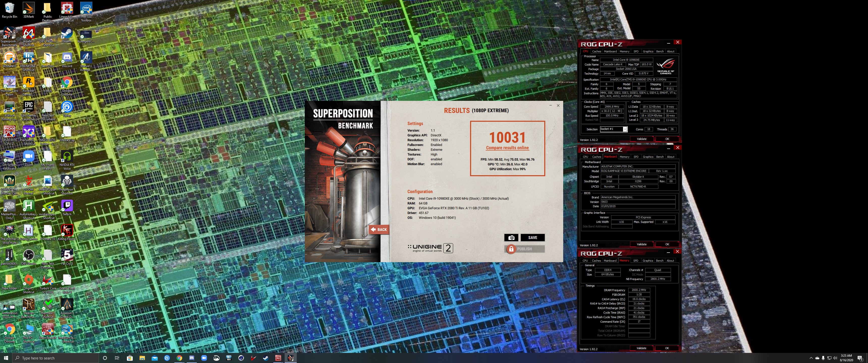Viewport: 868px width, 363px height.
Task: Select the NVIDIA RTX Voice icon
Action: point(67,160)
